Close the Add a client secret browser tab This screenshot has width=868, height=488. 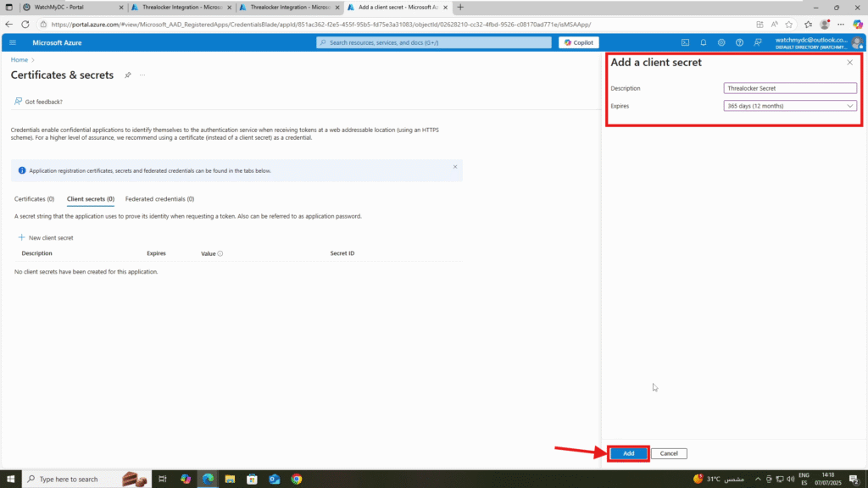click(x=445, y=8)
